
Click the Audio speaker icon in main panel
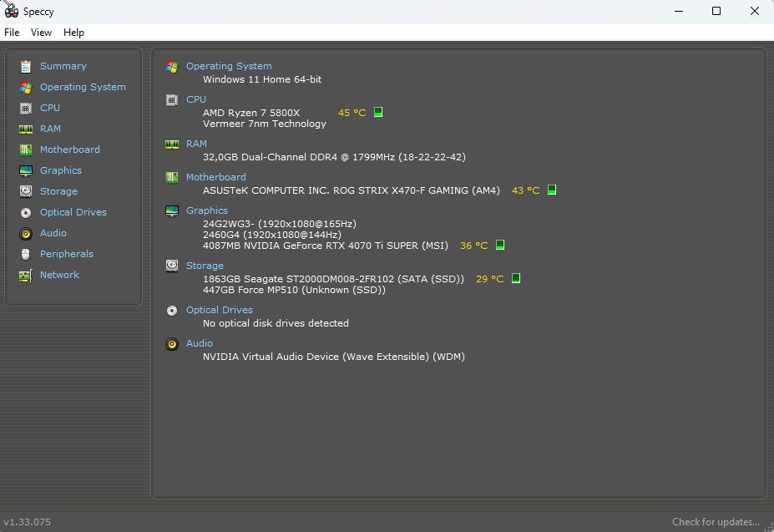[172, 344]
